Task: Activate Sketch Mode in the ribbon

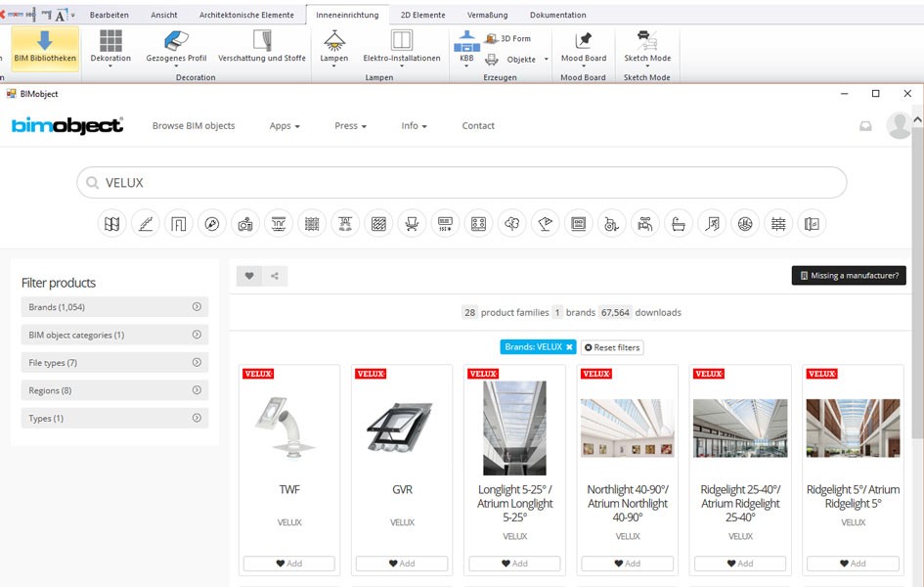Action: (647, 48)
